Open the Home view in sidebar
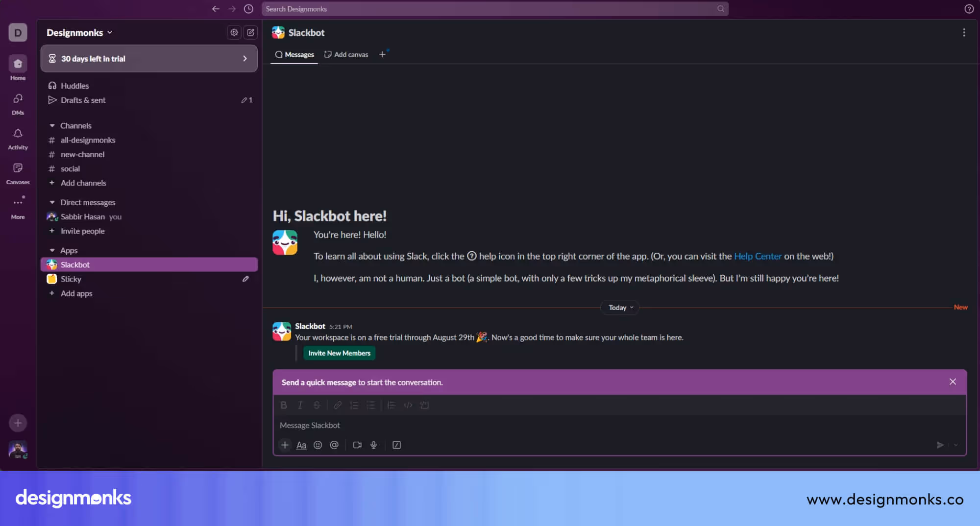The width and height of the screenshot is (980, 526). (x=18, y=68)
